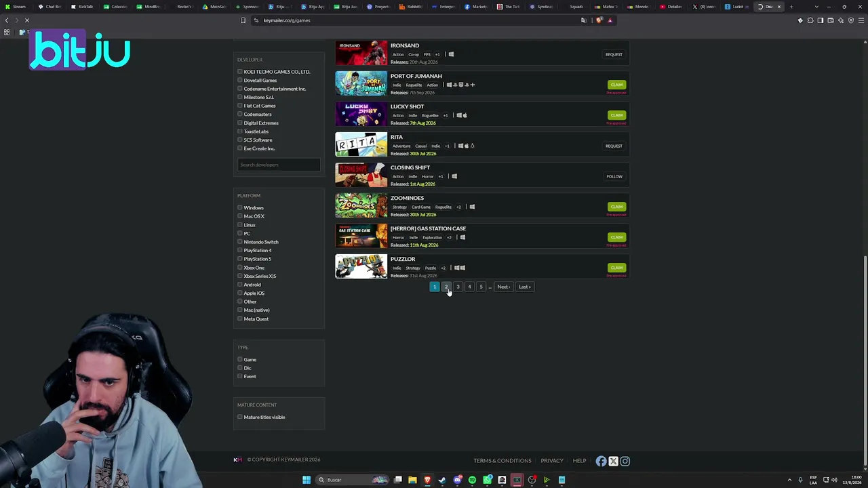Click the Brave Shields icon
The width and height of the screenshot is (868, 488).
[x=599, y=20]
